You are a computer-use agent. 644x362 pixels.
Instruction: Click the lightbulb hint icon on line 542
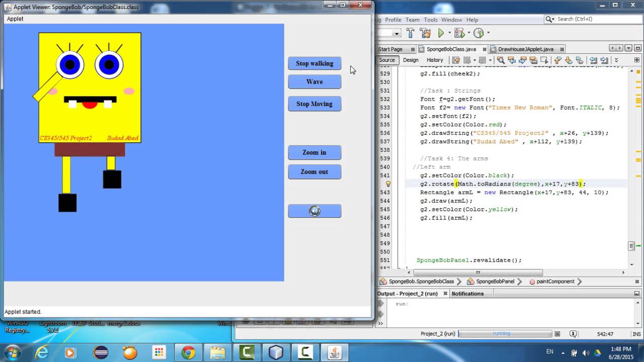[388, 184]
